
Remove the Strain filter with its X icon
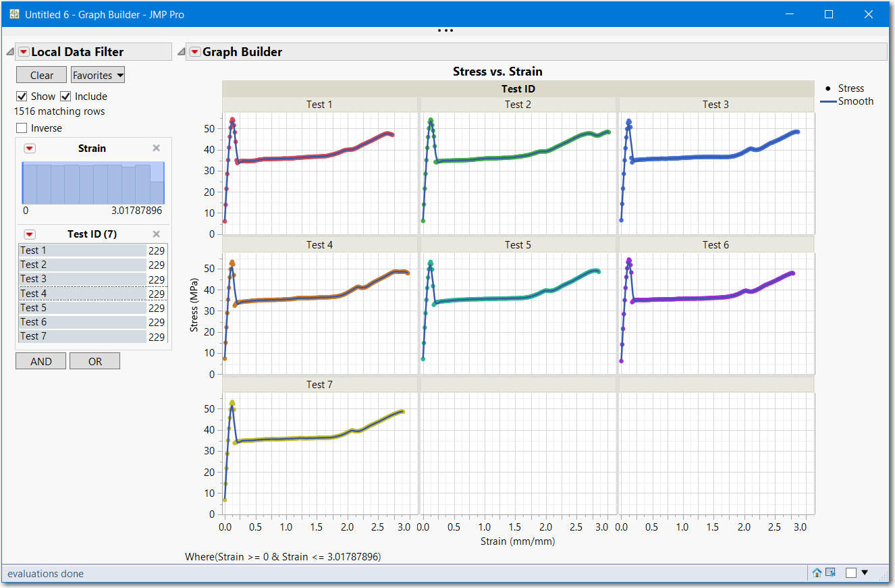156,148
